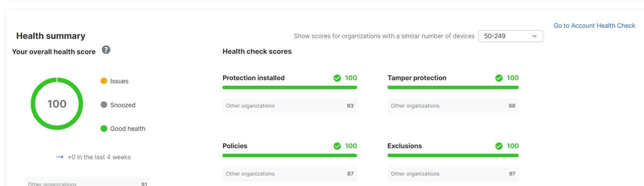Click the Exclusions score 100
The image size is (644, 186).
[x=513, y=146]
